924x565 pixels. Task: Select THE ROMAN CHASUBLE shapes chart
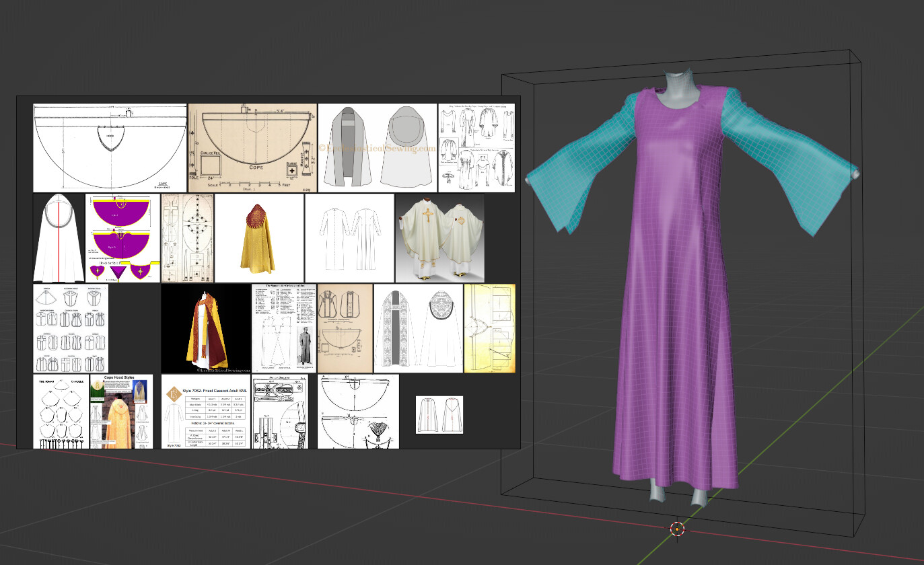tap(61, 412)
